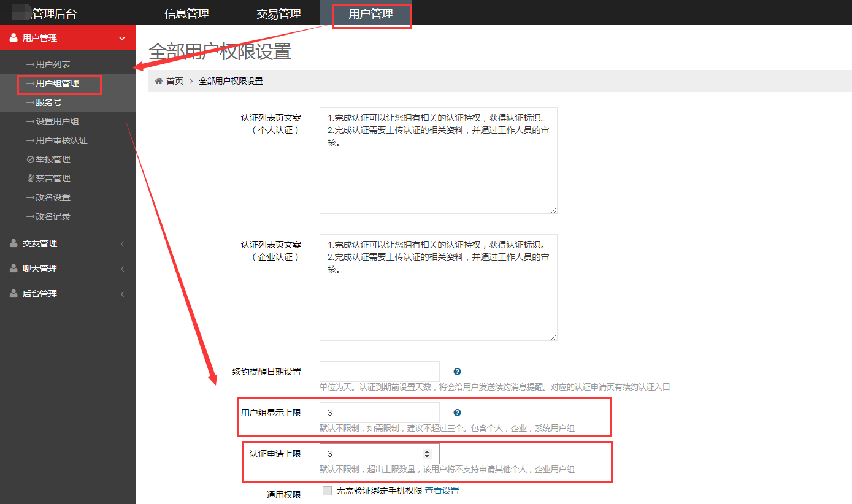
Task: Click 全部用户权限设置 in the breadcrumb
Action: 231,81
